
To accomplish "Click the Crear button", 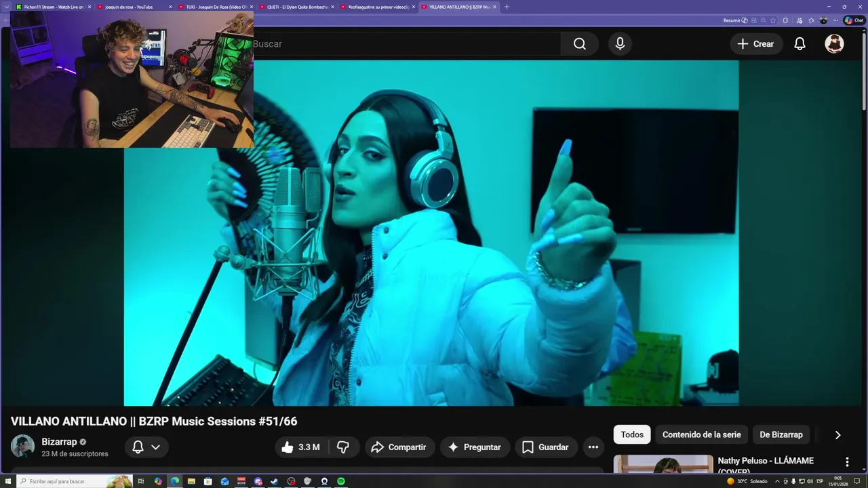I will pos(756,44).
